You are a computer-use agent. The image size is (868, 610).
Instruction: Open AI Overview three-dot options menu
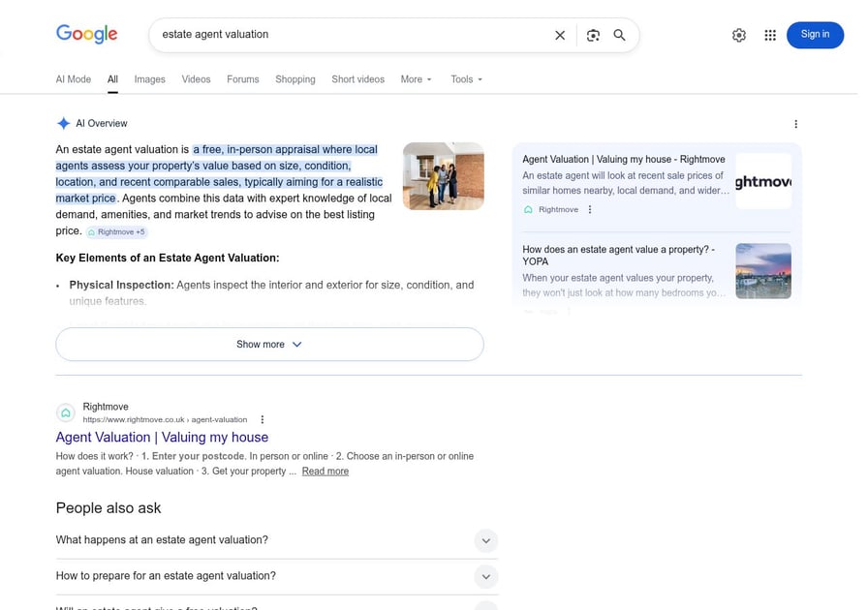tap(796, 124)
